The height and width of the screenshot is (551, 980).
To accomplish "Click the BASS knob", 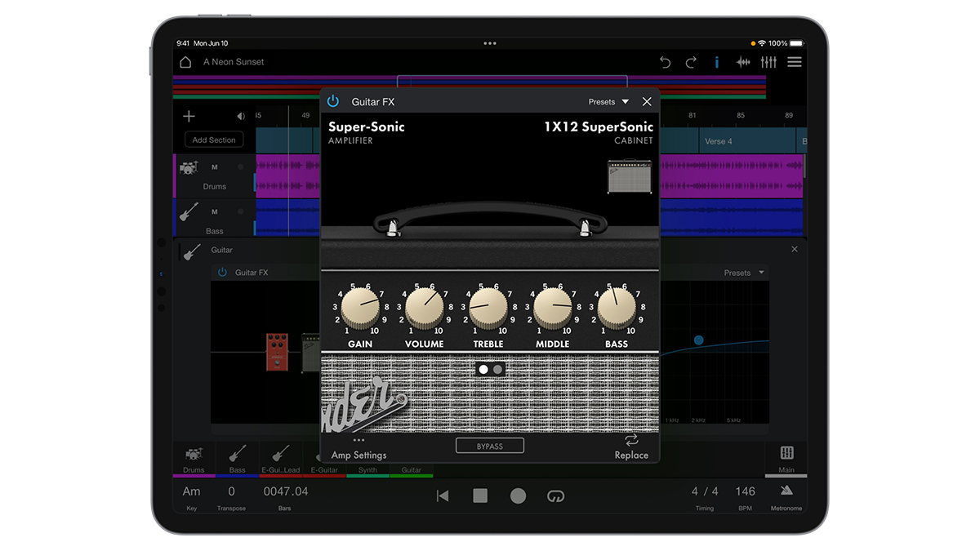I will (617, 307).
